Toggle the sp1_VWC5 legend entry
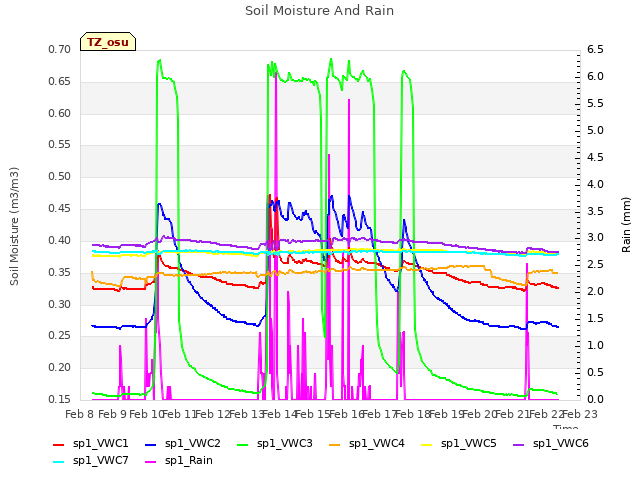Image resolution: width=640 pixels, height=480 pixels. click(459, 444)
